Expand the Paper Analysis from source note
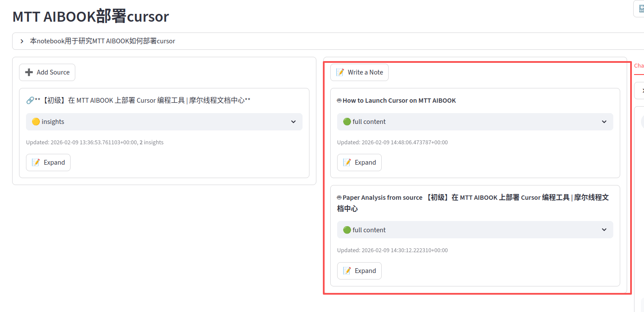 pyautogui.click(x=359, y=271)
